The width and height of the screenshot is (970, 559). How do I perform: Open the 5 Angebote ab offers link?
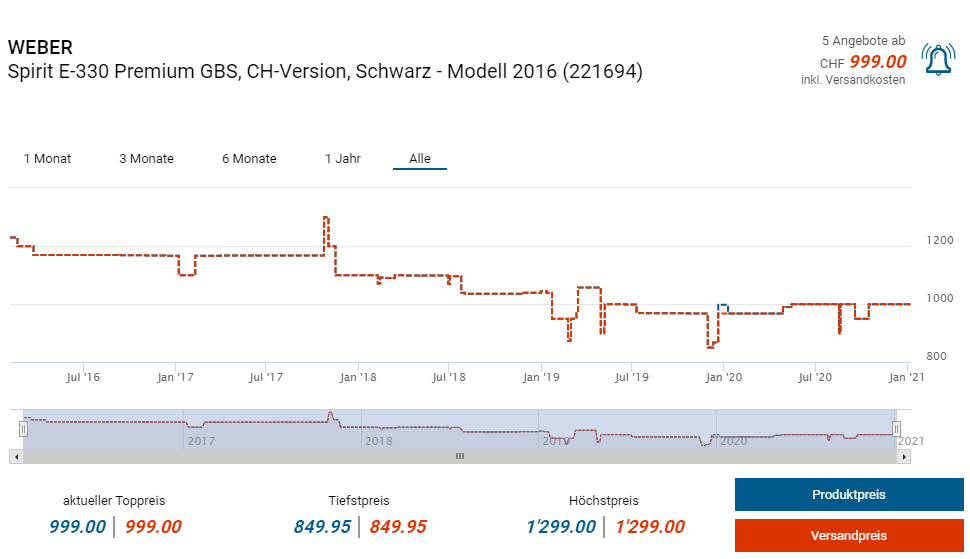[x=863, y=41]
